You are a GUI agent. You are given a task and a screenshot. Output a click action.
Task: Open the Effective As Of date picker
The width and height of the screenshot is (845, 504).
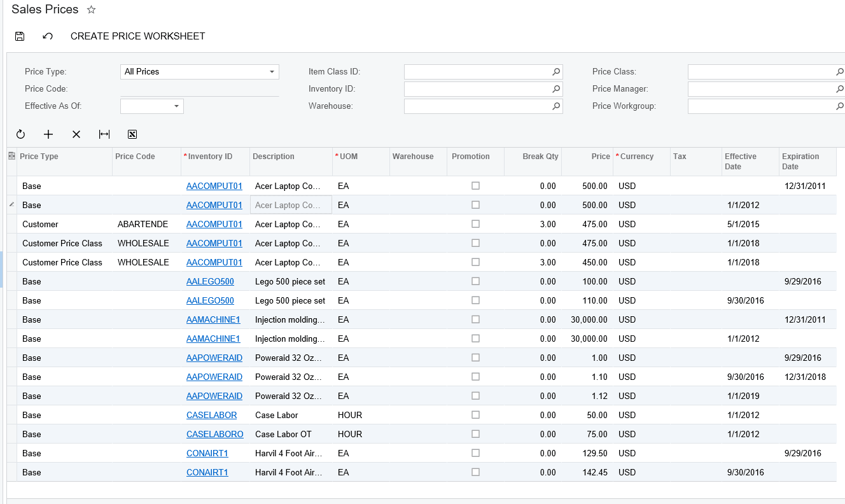(x=176, y=106)
